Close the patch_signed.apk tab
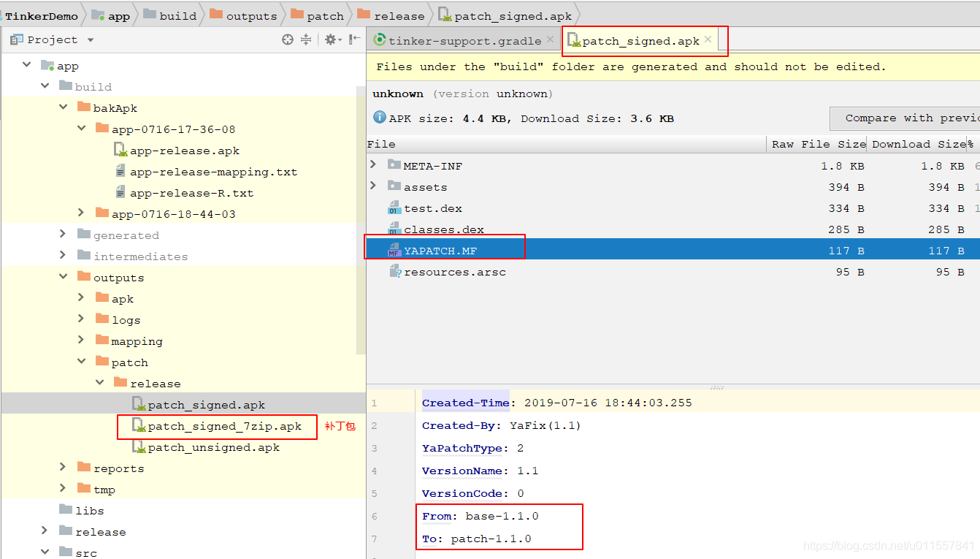 [708, 40]
